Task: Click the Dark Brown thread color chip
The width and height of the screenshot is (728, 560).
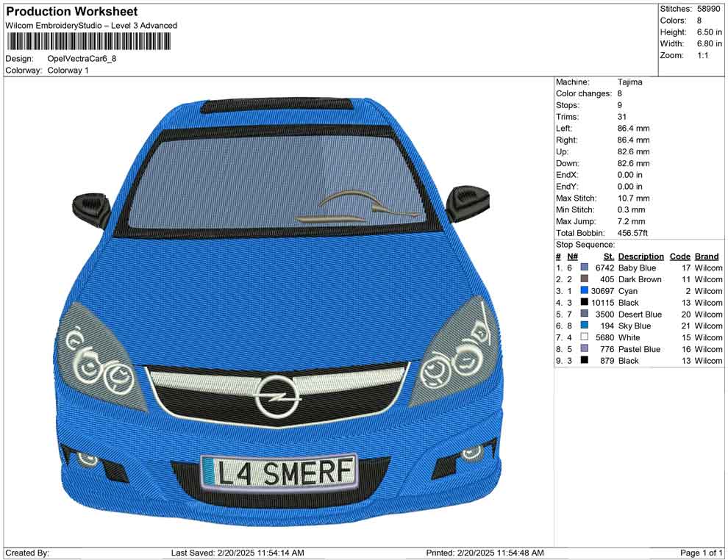Action: click(583, 279)
